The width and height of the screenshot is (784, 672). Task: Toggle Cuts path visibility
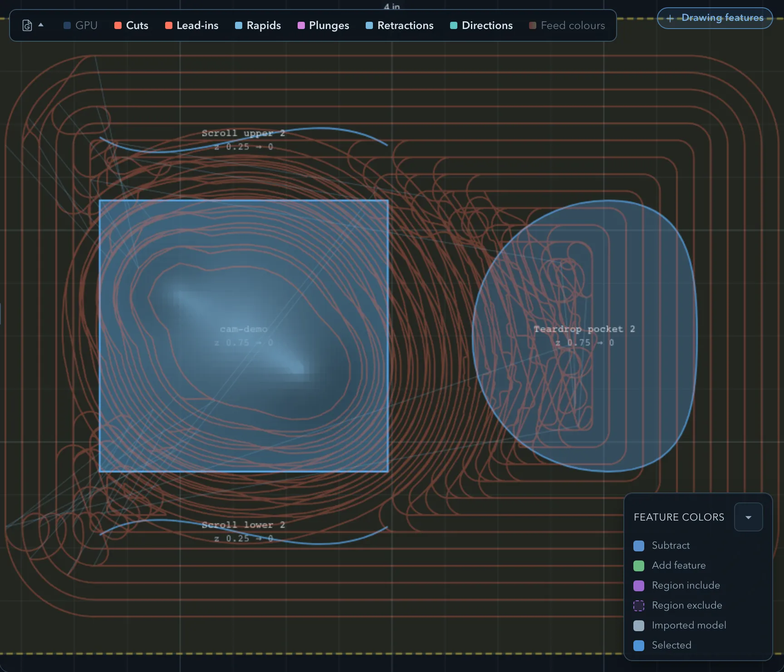click(131, 25)
